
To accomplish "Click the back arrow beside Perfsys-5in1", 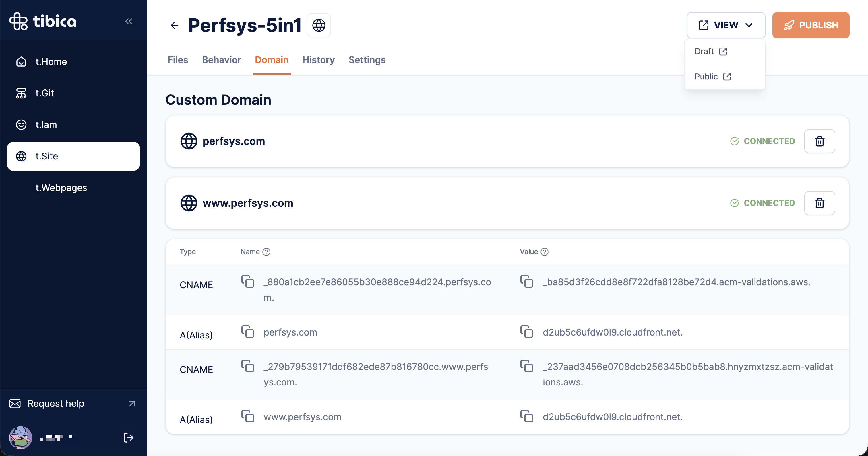I will pos(174,25).
